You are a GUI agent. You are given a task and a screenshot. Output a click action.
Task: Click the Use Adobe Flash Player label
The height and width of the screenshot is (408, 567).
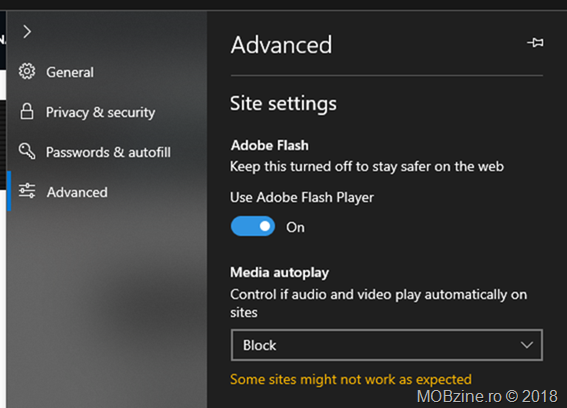coord(302,198)
